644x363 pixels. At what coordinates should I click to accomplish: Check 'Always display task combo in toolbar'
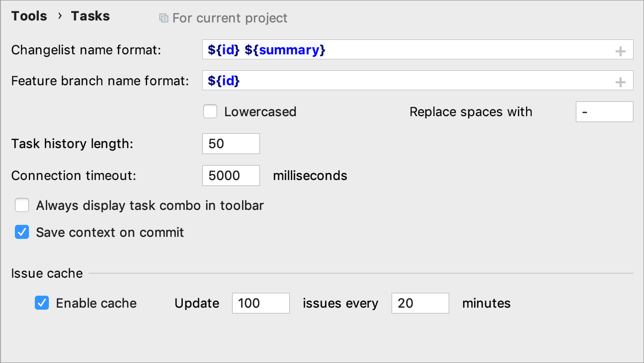coord(22,205)
